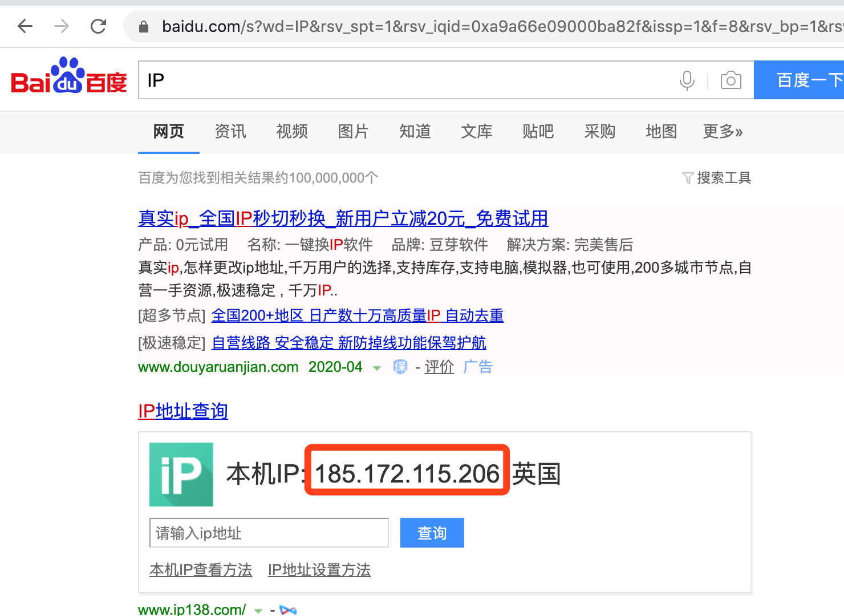Click the 英国 location text

[537, 474]
